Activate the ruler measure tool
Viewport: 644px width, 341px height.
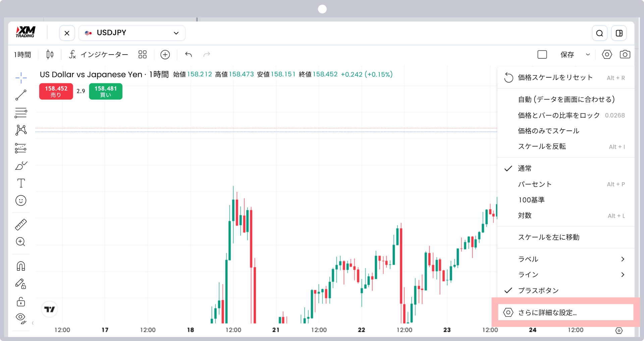tap(21, 224)
